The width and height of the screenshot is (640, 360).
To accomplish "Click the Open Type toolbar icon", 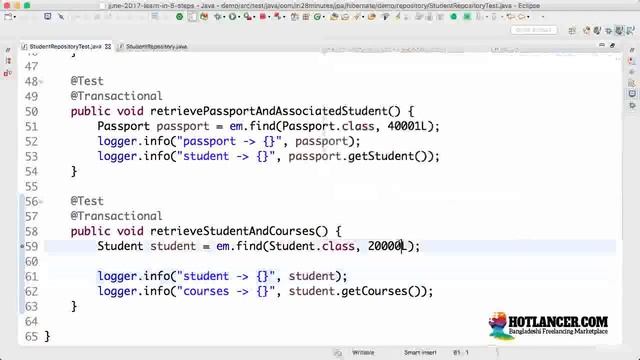I will point(334,17).
